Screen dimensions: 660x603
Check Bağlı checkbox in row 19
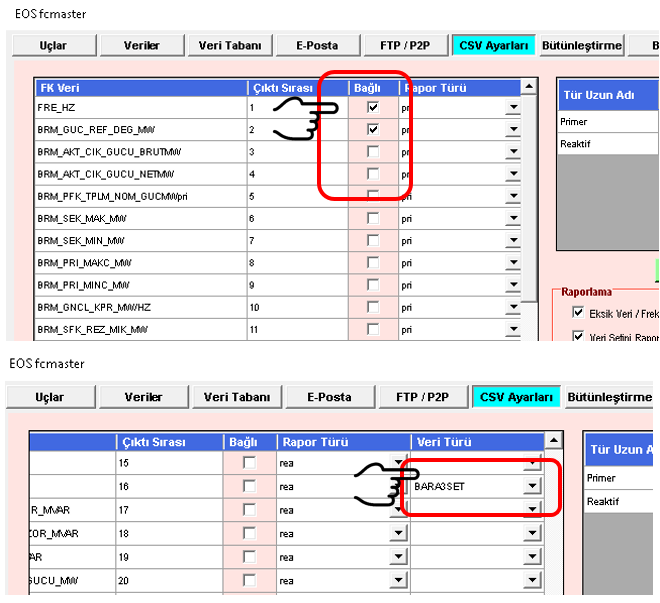coord(250,557)
